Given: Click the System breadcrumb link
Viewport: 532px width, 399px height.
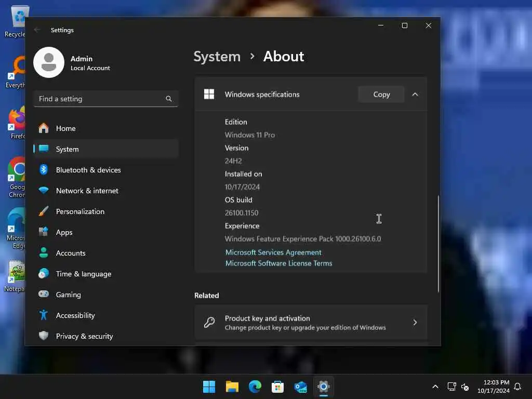Looking at the screenshot, I should click(x=217, y=56).
